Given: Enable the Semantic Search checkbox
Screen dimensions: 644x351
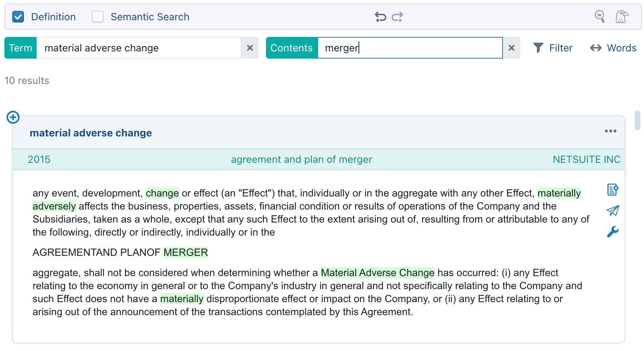Looking at the screenshot, I should pyautogui.click(x=98, y=17).
